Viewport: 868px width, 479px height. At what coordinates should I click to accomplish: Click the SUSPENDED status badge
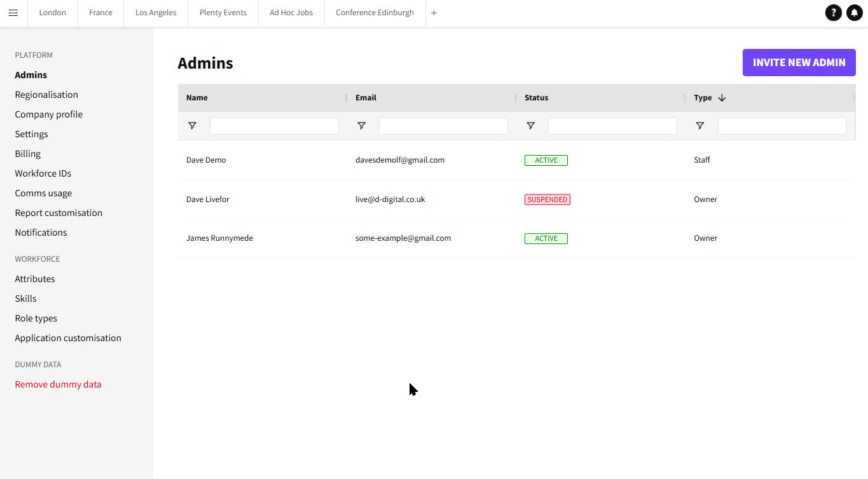click(548, 199)
